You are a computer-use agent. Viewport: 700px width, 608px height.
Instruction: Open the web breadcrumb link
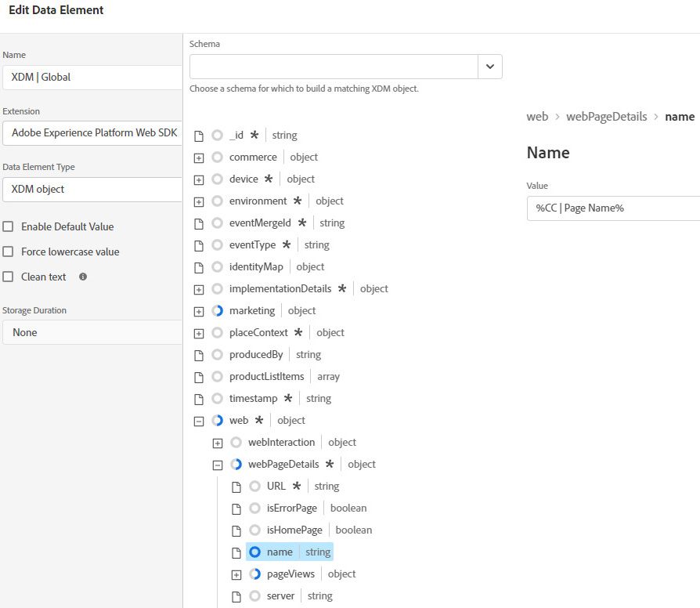click(x=537, y=116)
